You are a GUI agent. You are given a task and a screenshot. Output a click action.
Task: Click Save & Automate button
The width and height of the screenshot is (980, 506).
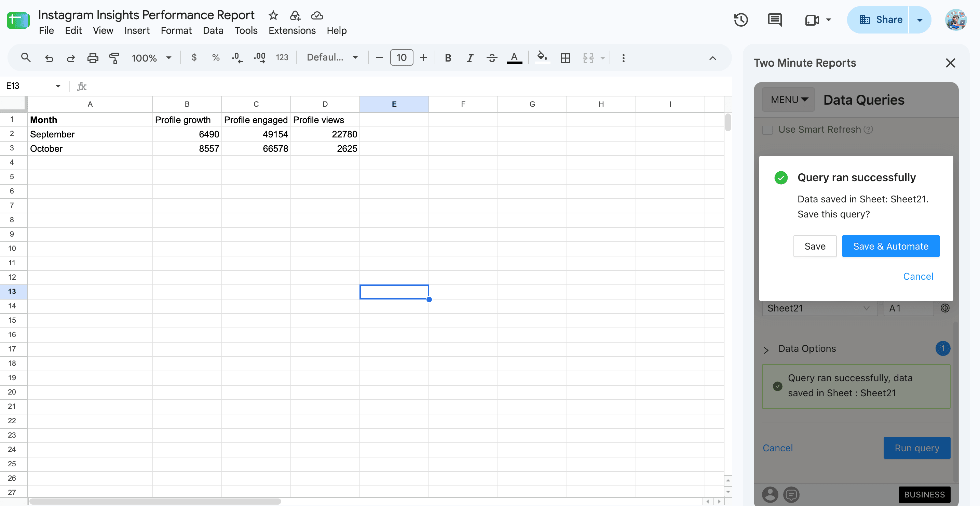tap(890, 247)
